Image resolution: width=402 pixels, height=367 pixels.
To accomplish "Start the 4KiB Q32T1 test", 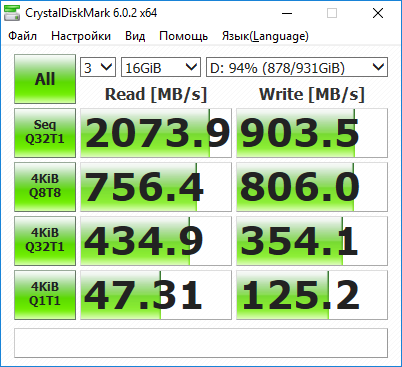I will (x=45, y=241).
